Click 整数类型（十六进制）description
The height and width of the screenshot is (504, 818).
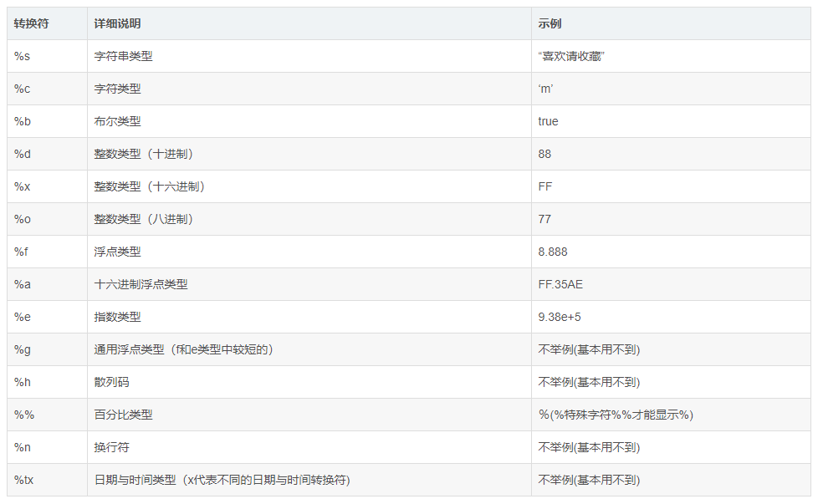[x=149, y=186]
